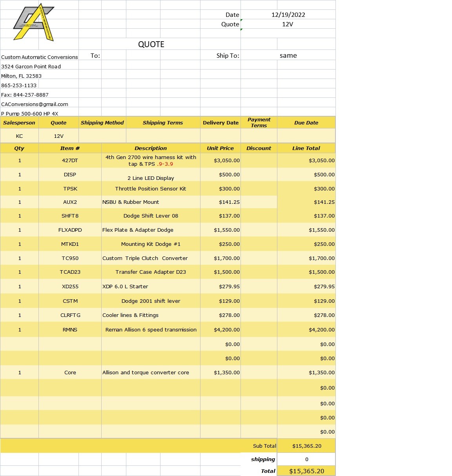This screenshot has width=452, height=476.
Task: Click 'Allison and torque converter core' description
Action: tap(151, 372)
